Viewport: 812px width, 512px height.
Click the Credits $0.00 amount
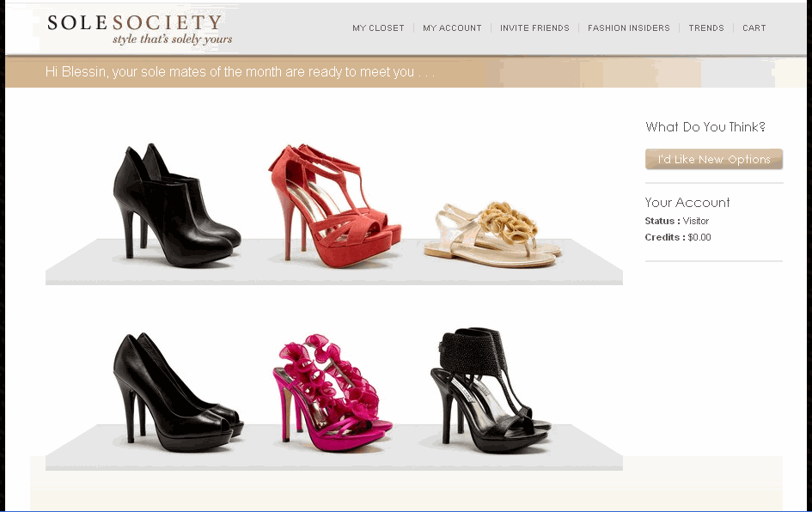tap(699, 238)
